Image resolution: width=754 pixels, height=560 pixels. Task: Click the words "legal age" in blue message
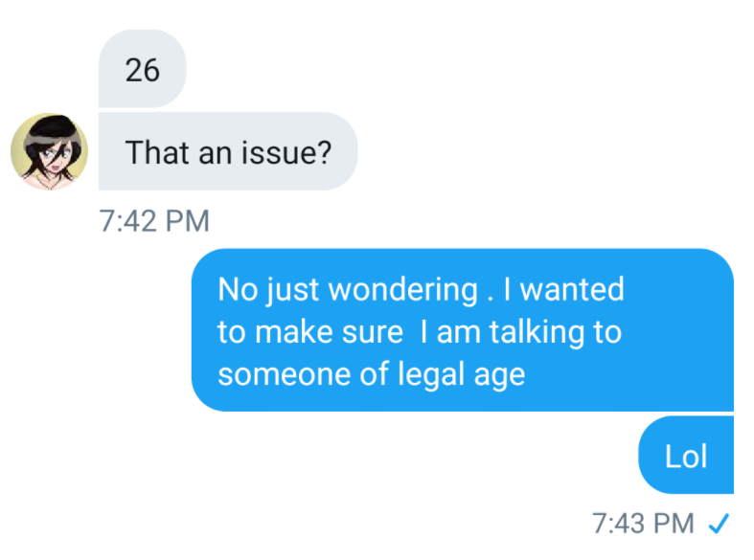462,374
